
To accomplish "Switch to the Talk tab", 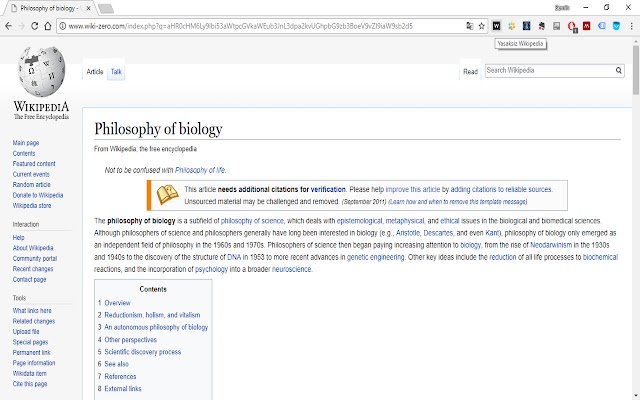I will point(116,72).
